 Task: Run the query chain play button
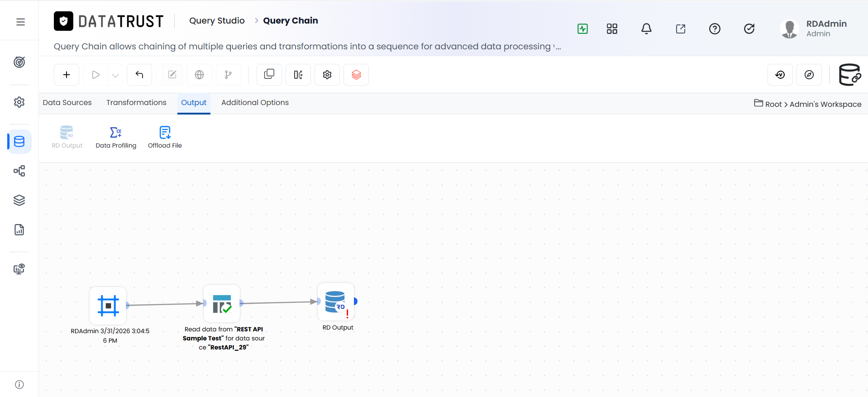95,75
